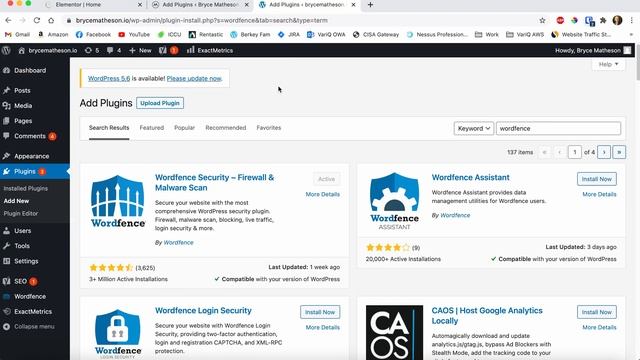
Task: Switch to the Recommended tab
Action: 226,128
